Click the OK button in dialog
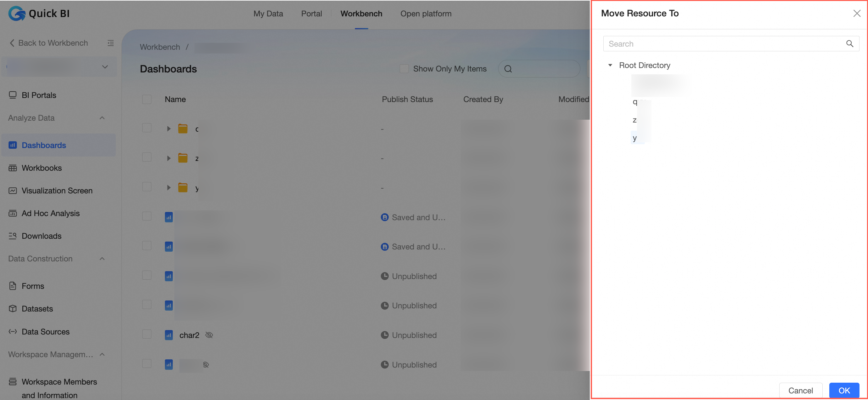The width and height of the screenshot is (868, 400). coord(844,390)
